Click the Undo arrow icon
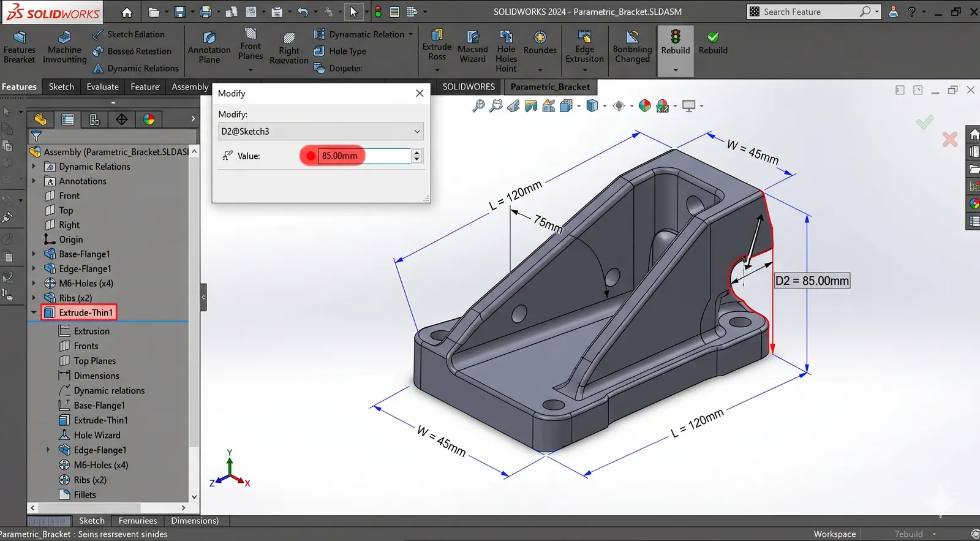The height and width of the screenshot is (541, 980). tap(303, 12)
